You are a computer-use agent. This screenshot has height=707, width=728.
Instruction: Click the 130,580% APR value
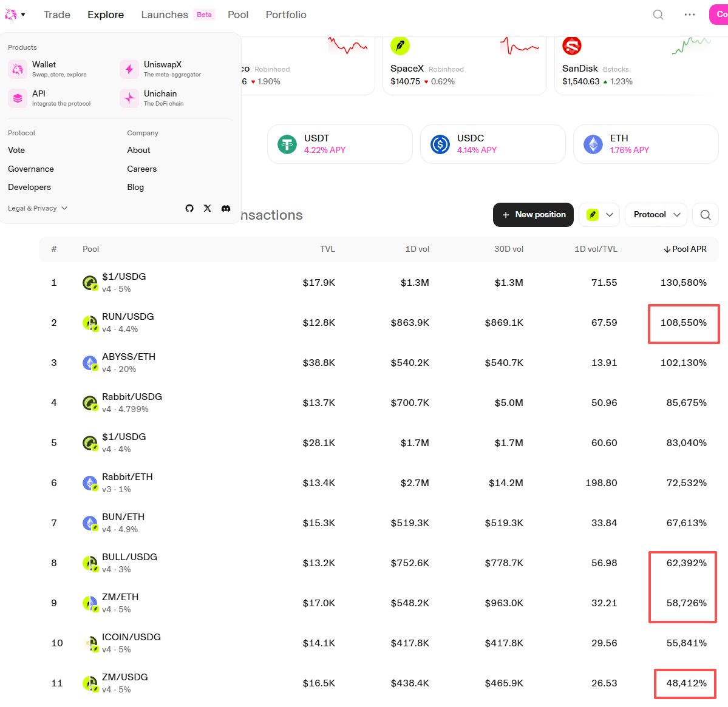[x=684, y=283]
